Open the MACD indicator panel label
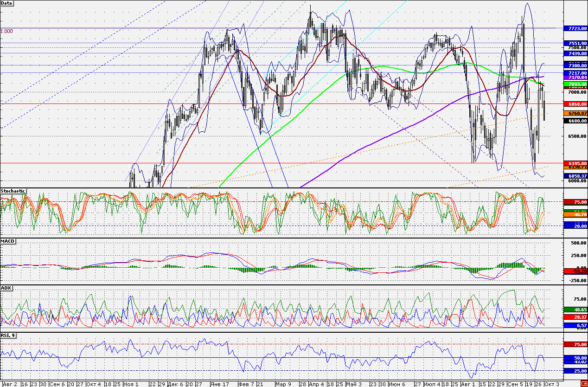588x387 pixels. 7,241
